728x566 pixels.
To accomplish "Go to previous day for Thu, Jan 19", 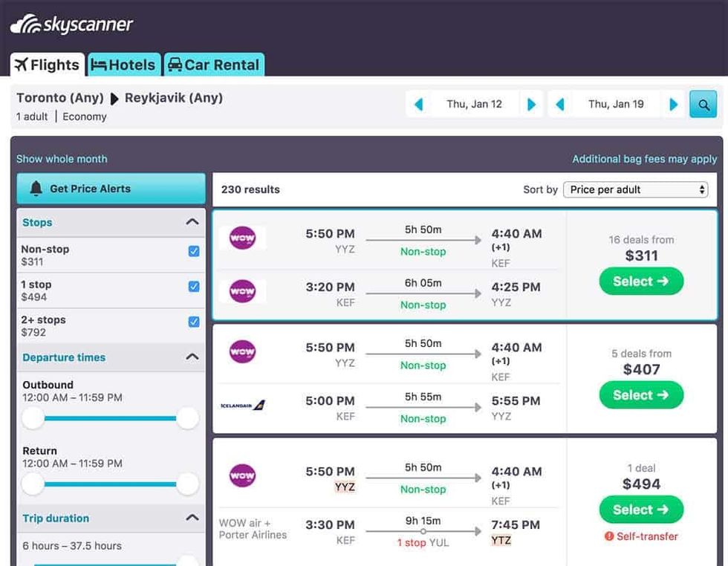I will [560, 104].
